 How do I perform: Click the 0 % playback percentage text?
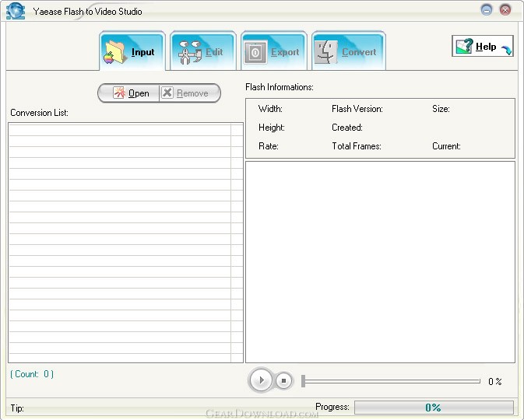(x=495, y=381)
